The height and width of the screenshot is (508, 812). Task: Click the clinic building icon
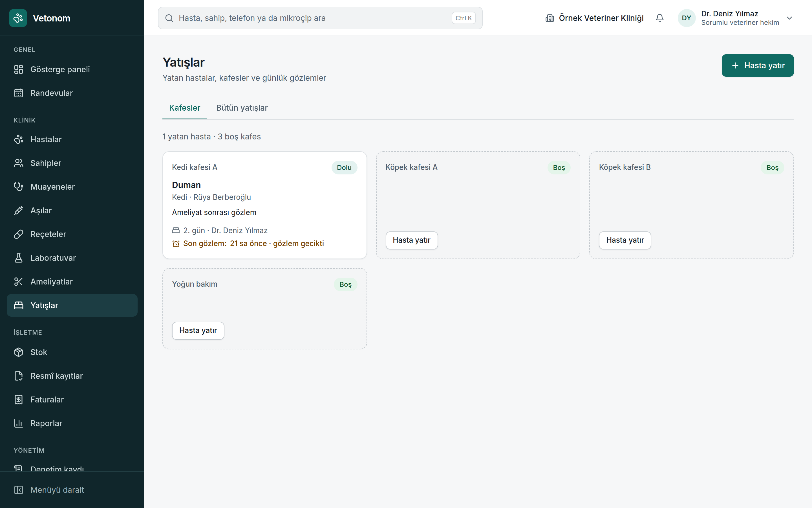[x=550, y=18]
